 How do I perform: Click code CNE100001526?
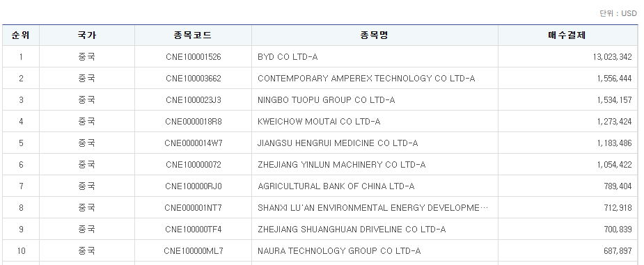(193, 57)
